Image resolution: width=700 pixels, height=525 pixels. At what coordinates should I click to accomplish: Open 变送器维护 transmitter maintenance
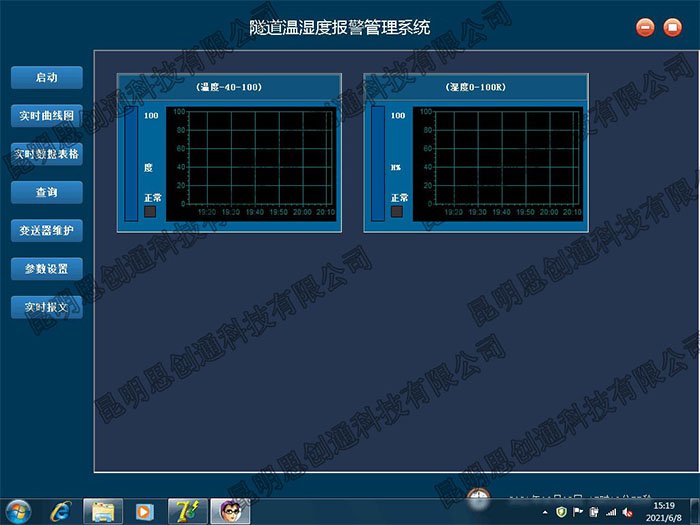pos(46,231)
